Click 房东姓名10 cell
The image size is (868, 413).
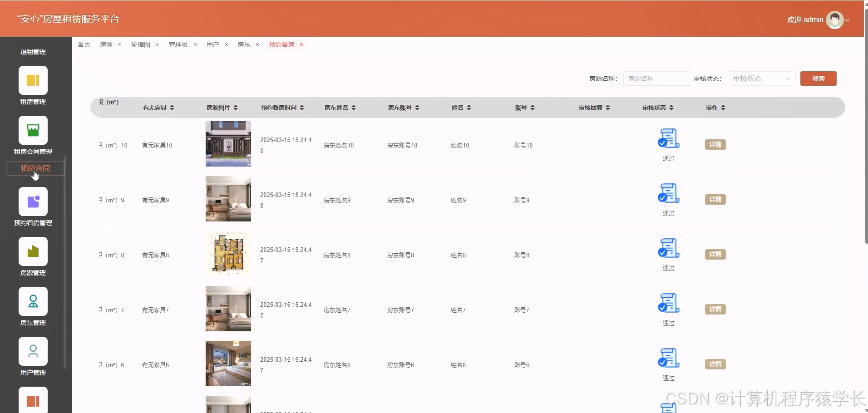point(339,146)
